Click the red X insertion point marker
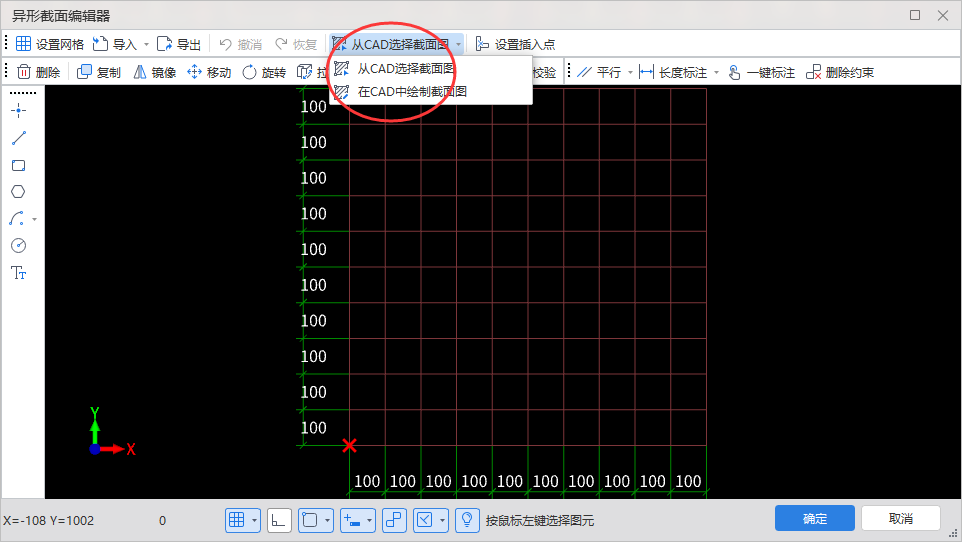Image resolution: width=962 pixels, height=542 pixels. tap(350, 445)
